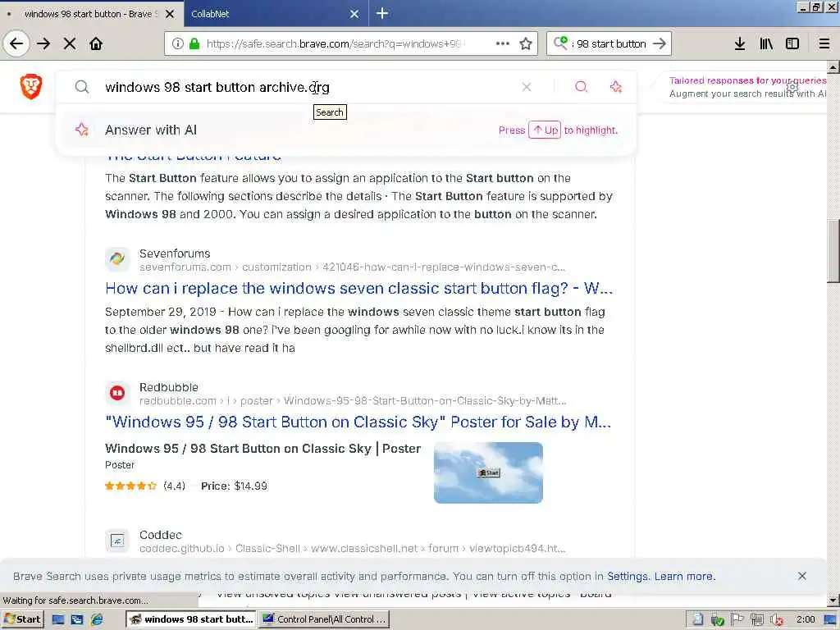Screen dimensions: 840x630
Task: Click the poster star rating
Action: 130,486
